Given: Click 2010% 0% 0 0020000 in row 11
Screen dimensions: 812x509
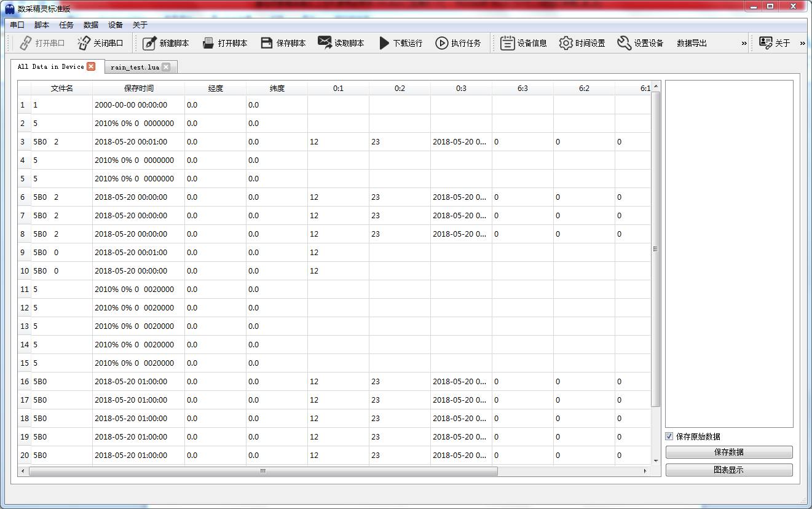Looking at the screenshot, I should pyautogui.click(x=138, y=290).
